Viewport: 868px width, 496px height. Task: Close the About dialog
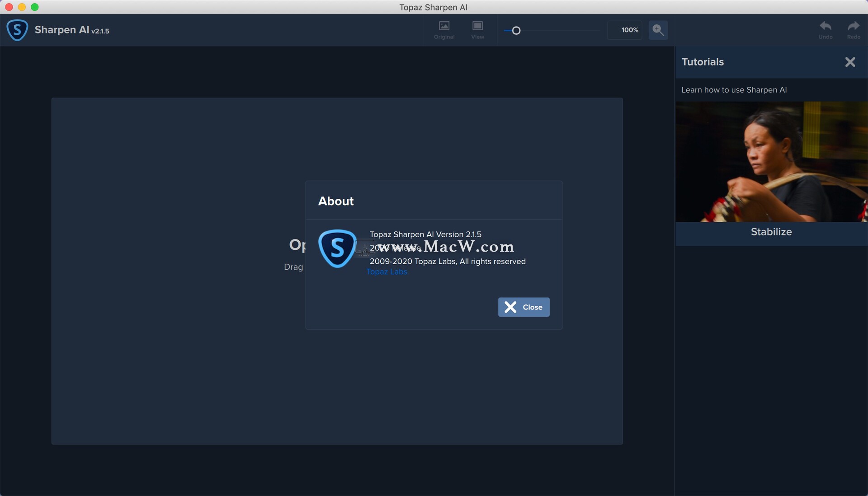524,307
